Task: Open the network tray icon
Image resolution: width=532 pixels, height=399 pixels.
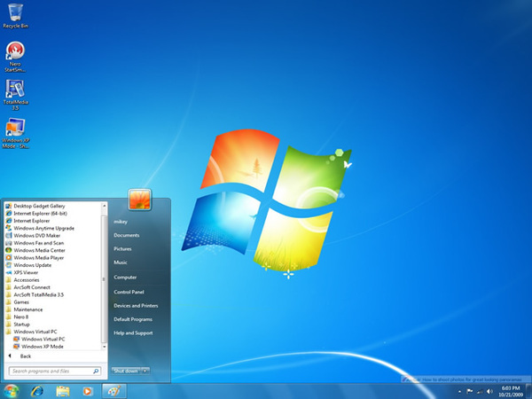Action: [x=480, y=391]
